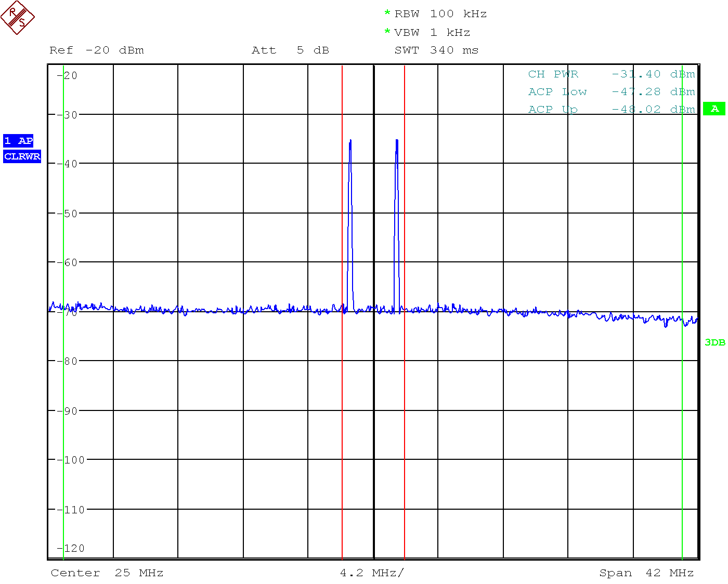Screen dimensions: 728x584
Task: Click the green A screen indicator
Action: click(714, 109)
